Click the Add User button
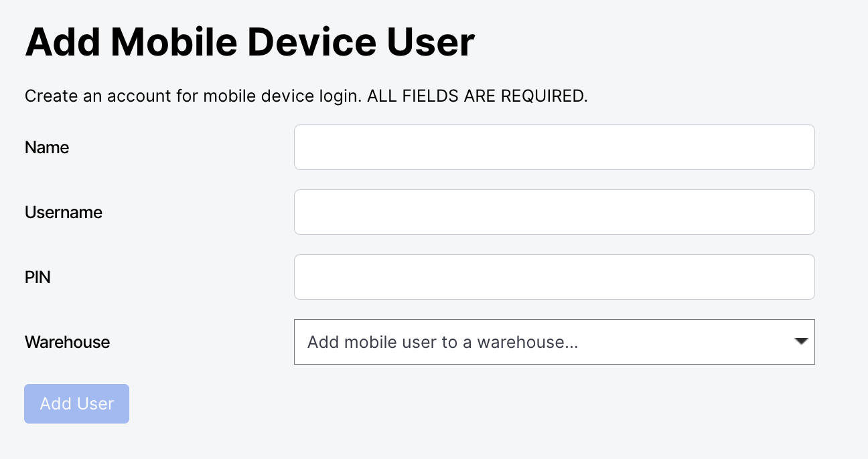Viewport: 868px width, 459px height. pyautogui.click(x=76, y=403)
